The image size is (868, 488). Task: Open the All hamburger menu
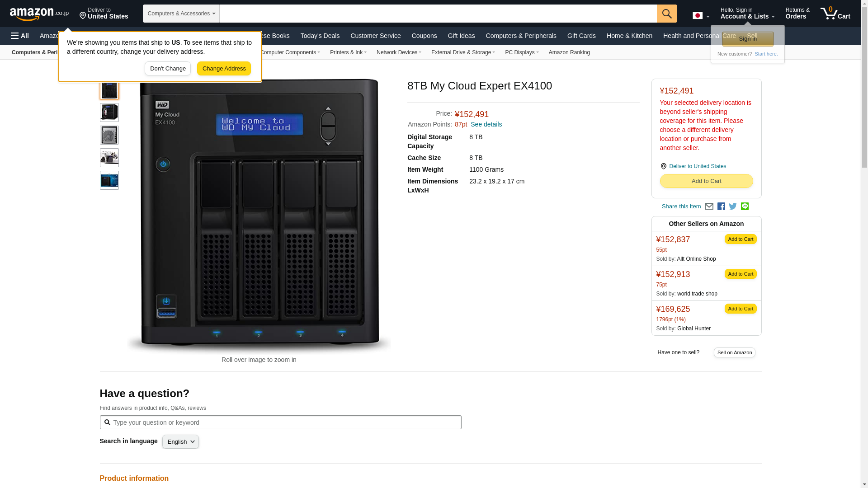(20, 36)
